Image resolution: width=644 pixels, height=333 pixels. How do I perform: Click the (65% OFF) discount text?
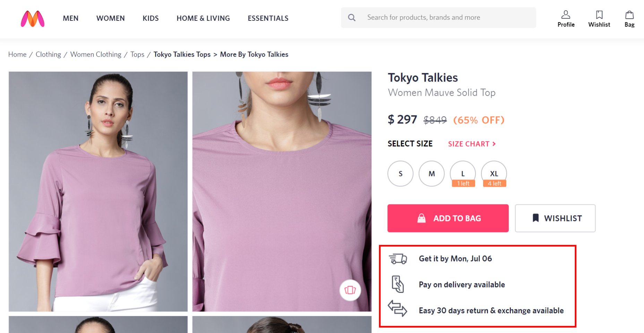pos(479,120)
